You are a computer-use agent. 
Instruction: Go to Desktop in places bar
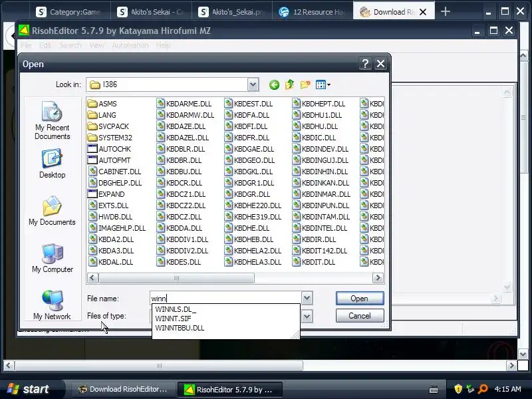coord(53,164)
